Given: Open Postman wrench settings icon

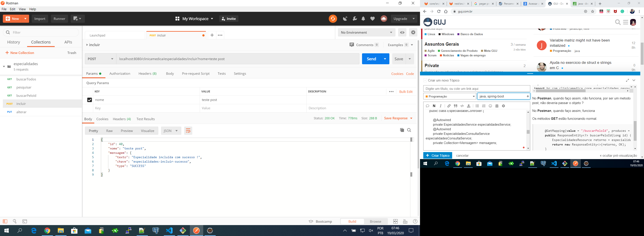Looking at the screenshot, I should (x=355, y=19).
